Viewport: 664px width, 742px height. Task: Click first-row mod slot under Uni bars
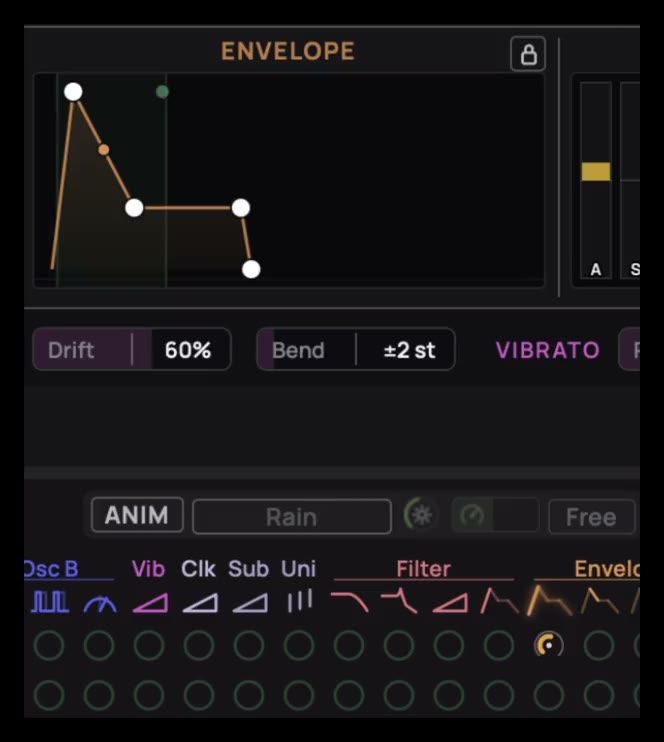tap(299, 645)
